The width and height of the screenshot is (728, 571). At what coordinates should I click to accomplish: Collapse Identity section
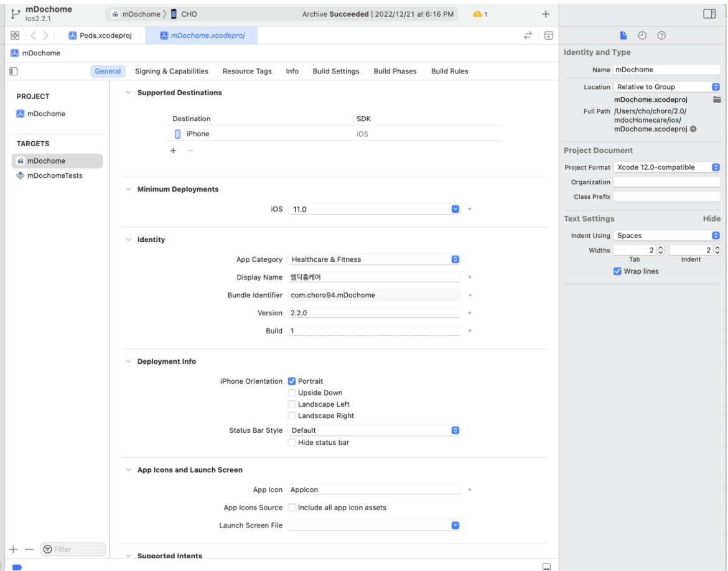pos(129,239)
